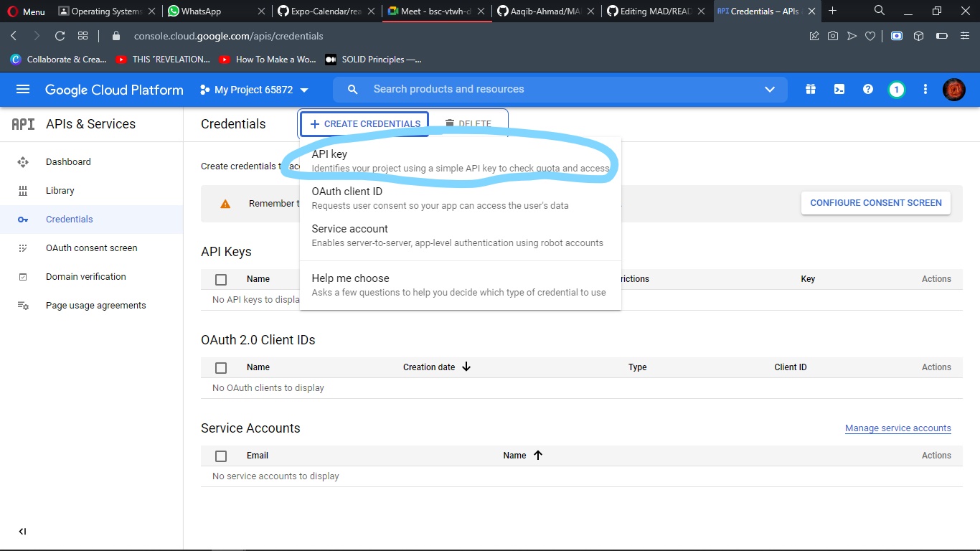Open Manage service accounts link
This screenshot has width=980, height=551.
898,428
